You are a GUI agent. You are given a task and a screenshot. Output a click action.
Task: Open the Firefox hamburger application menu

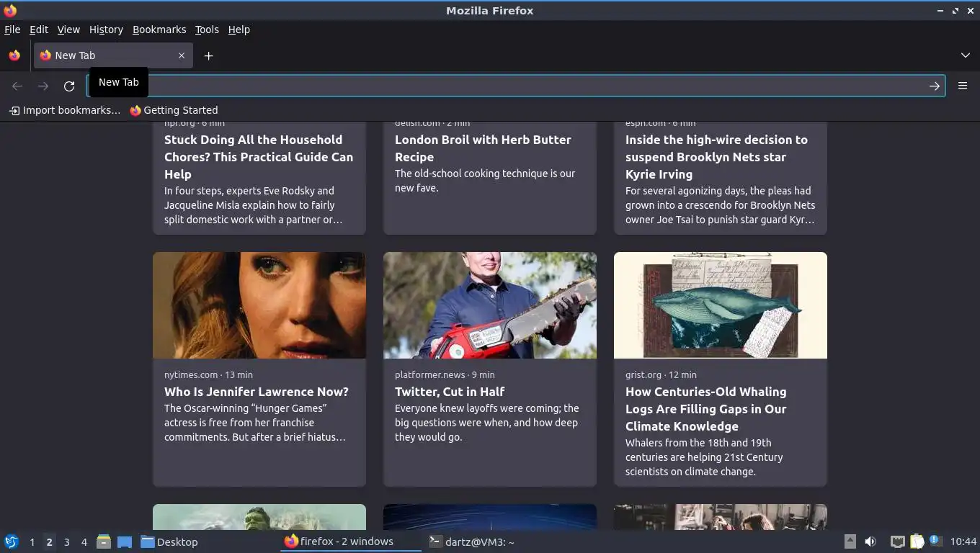click(x=963, y=86)
